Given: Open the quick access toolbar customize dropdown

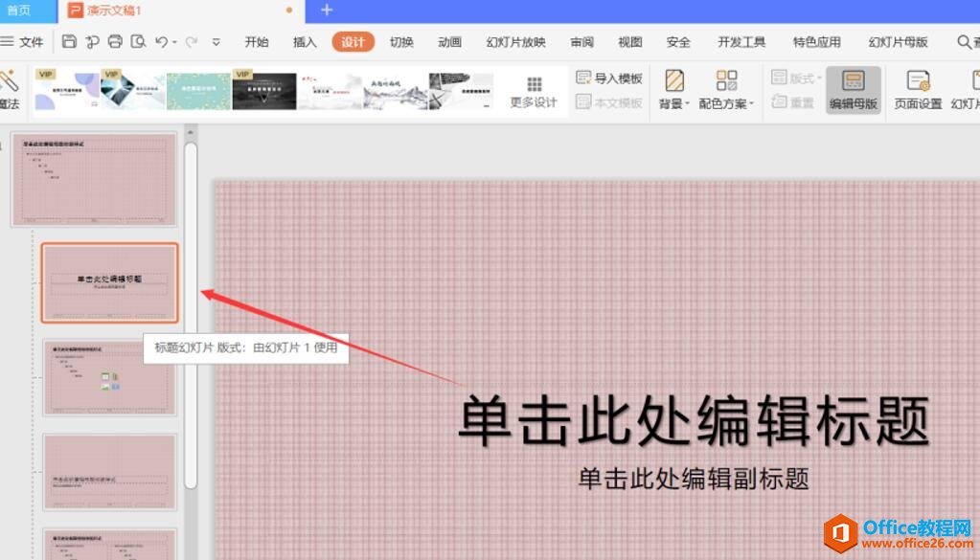Looking at the screenshot, I should 217,42.
